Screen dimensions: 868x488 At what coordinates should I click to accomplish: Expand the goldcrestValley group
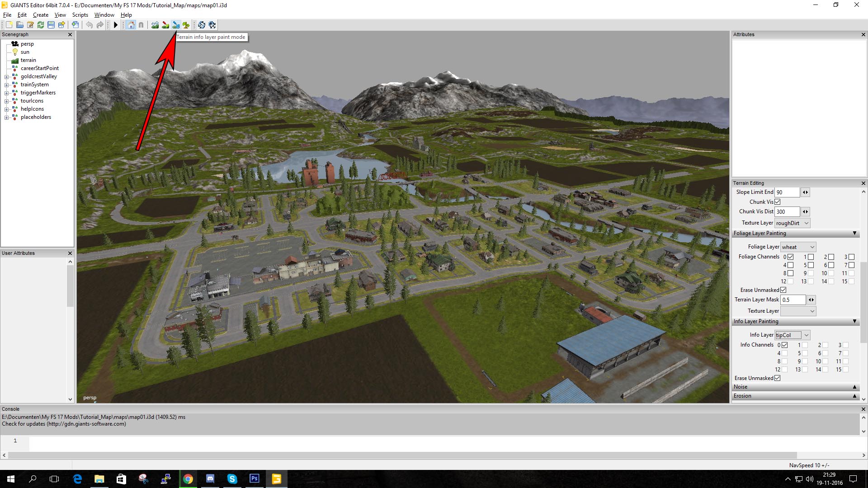coord(7,77)
